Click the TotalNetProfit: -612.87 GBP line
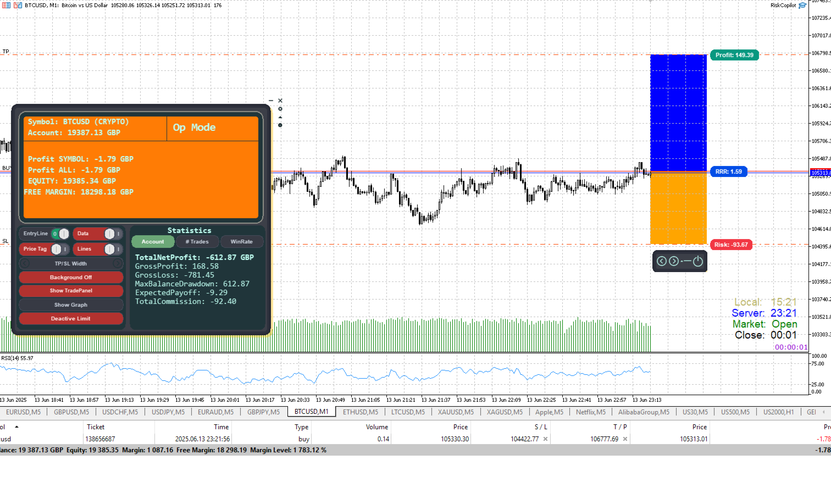831x504 pixels. 195,257
